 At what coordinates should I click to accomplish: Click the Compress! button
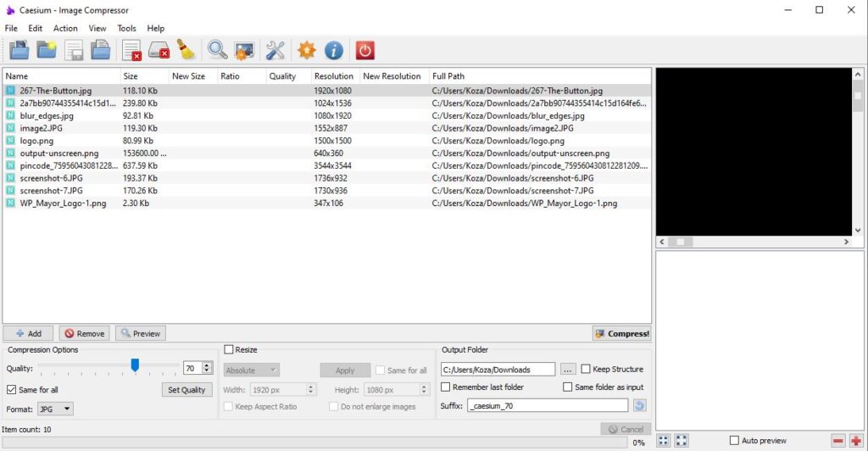point(621,333)
